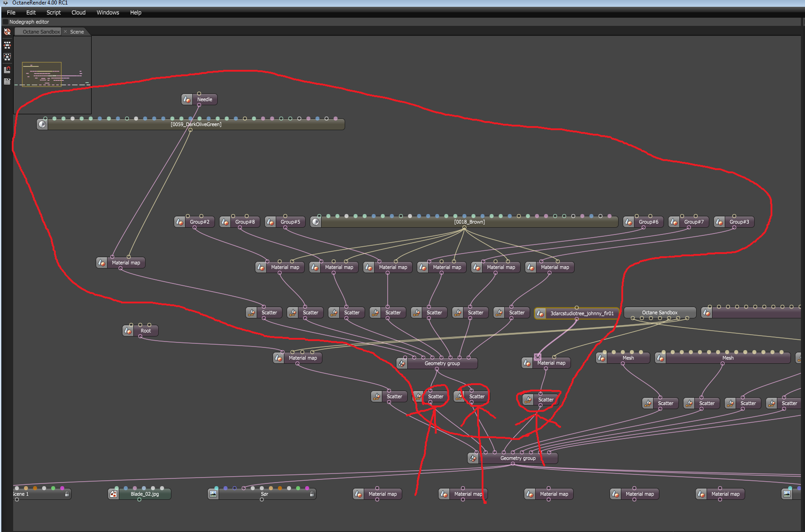Switch to the Scene tab
The image size is (805, 532).
[x=77, y=32]
